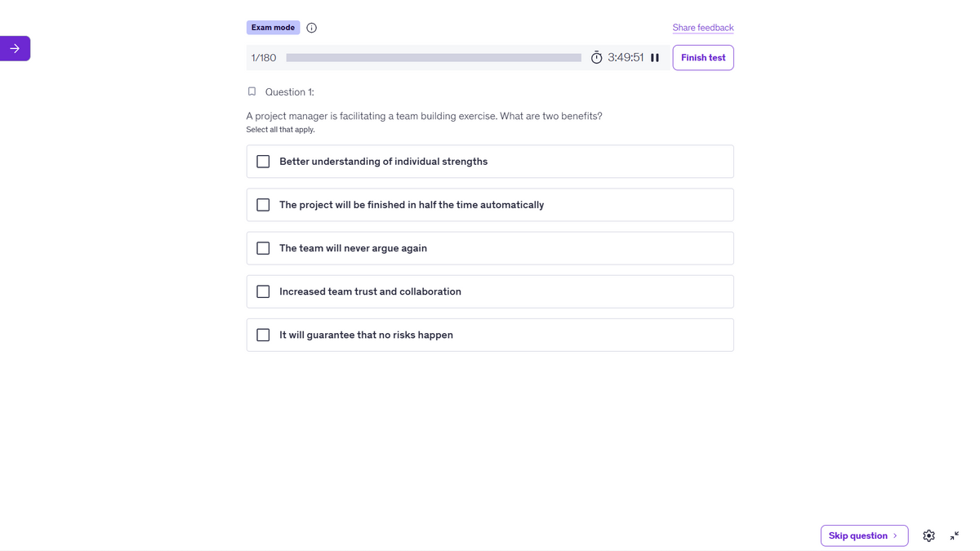Check 'The project will be finished in half the time'
Viewport: 980px width, 551px height.
[x=263, y=205]
